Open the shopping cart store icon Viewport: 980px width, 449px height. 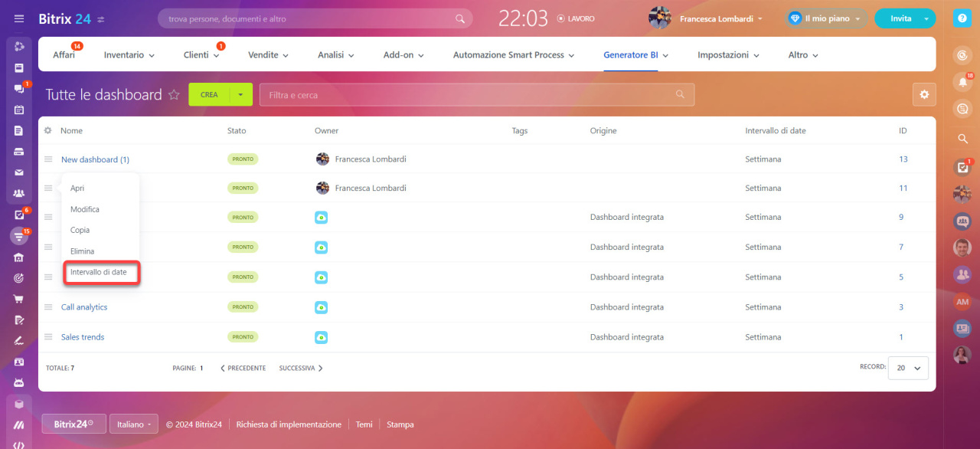(19, 299)
